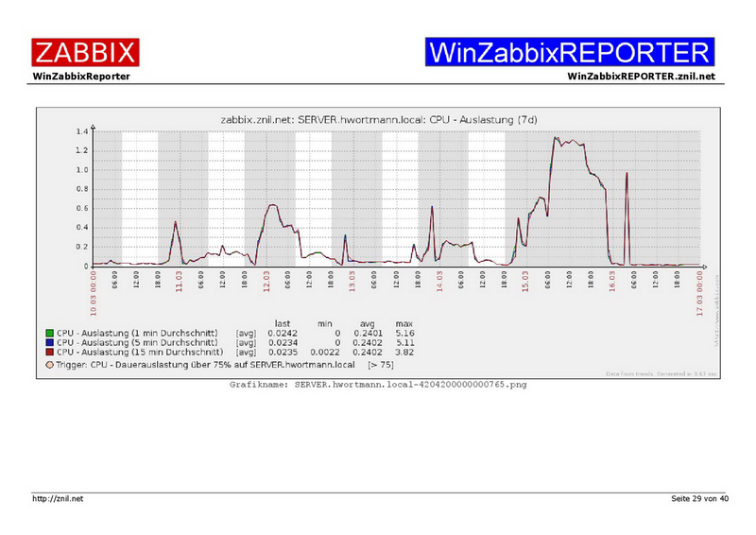The image size is (756, 535).
Task: Click the WinZabbixReporter label under logo
Action: pos(81,77)
